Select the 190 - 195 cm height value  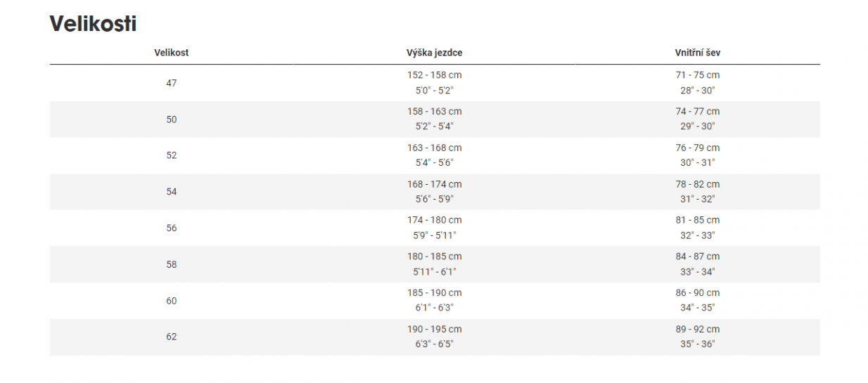point(434,330)
